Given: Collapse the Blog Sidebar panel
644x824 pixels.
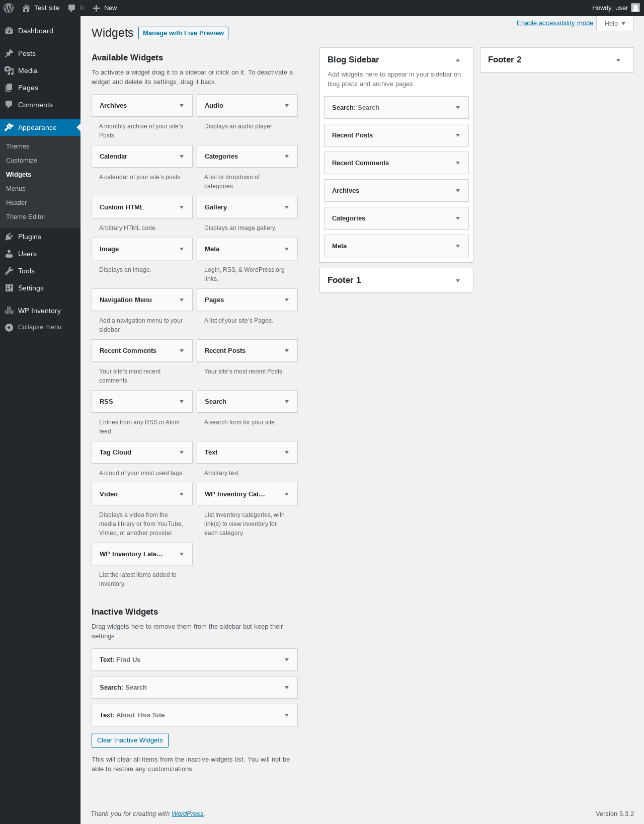Looking at the screenshot, I should point(458,60).
